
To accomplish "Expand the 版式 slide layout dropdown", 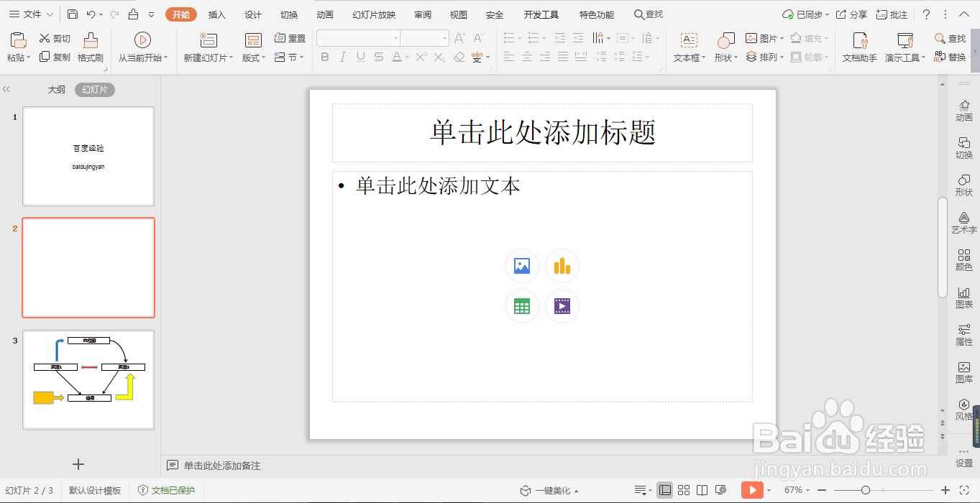I will [x=253, y=57].
